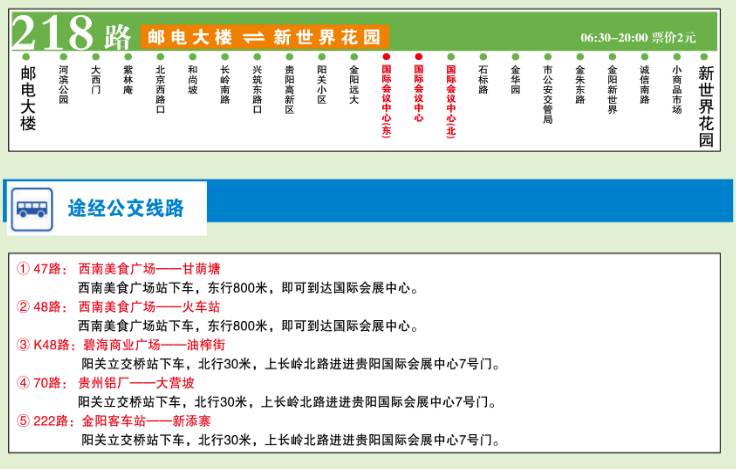Click the ④ 70路 贵州铝厂——大营坡 line
The height and width of the screenshot is (469, 736).
tap(106, 383)
